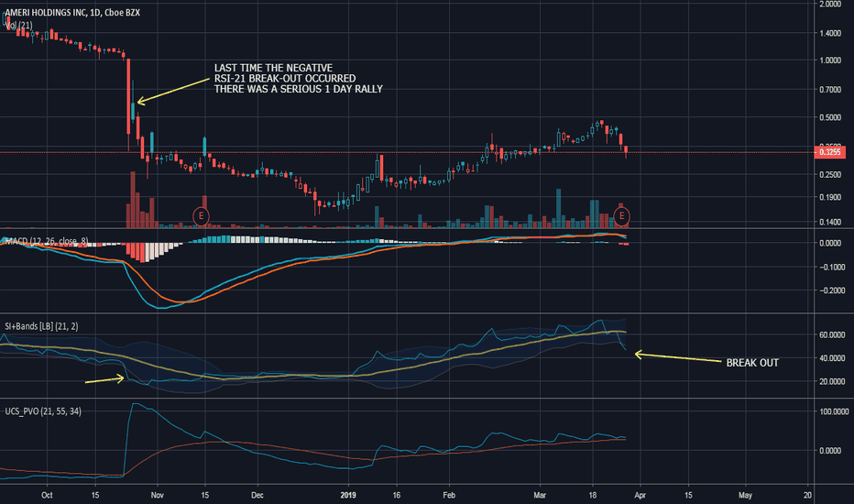
Task: Click the Mar label on time axis
Action: click(540, 495)
